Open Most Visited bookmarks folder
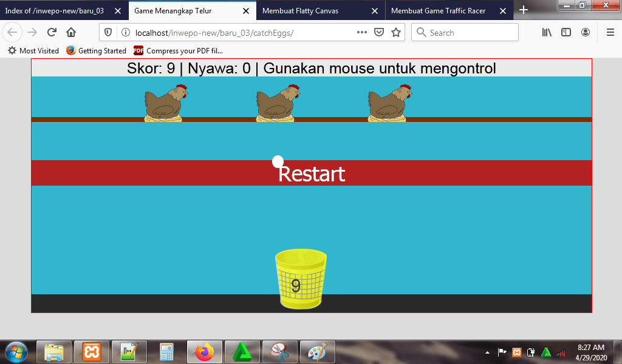 tap(33, 51)
